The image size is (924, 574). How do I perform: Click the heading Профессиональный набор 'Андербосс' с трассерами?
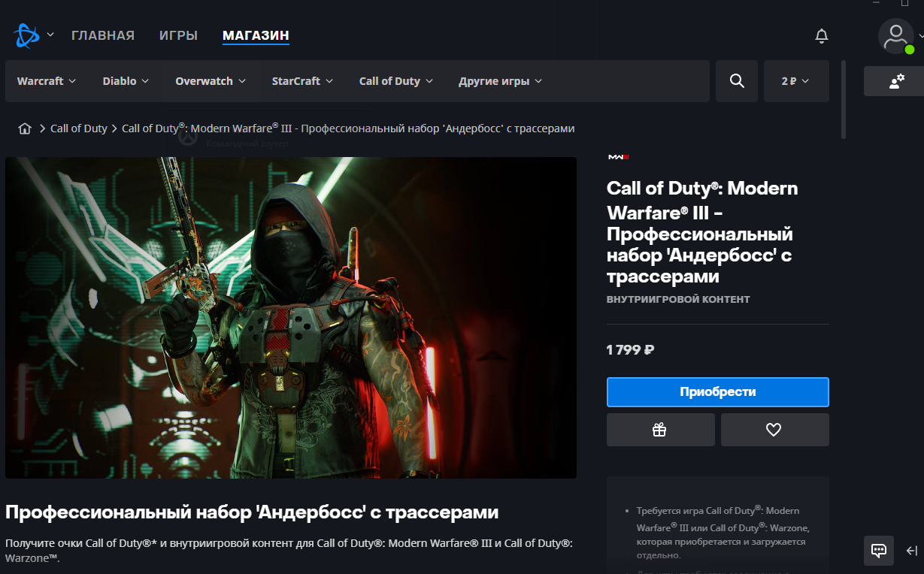click(x=252, y=513)
